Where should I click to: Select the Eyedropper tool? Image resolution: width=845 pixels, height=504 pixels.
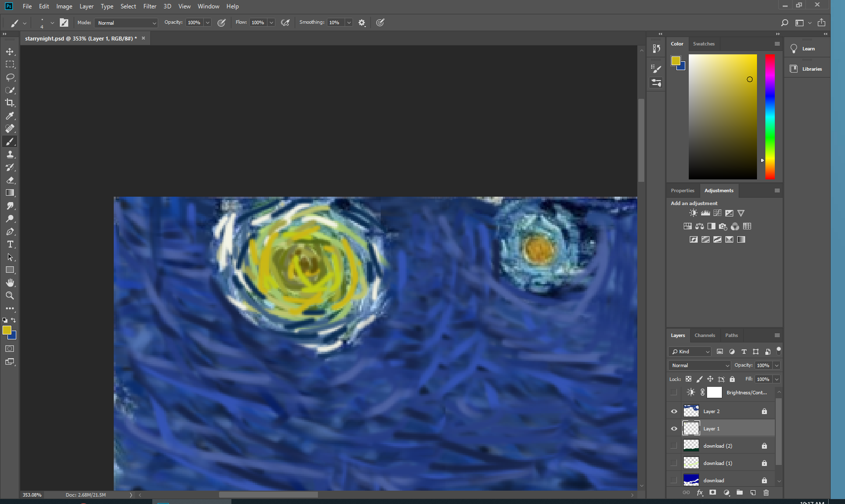(x=10, y=116)
